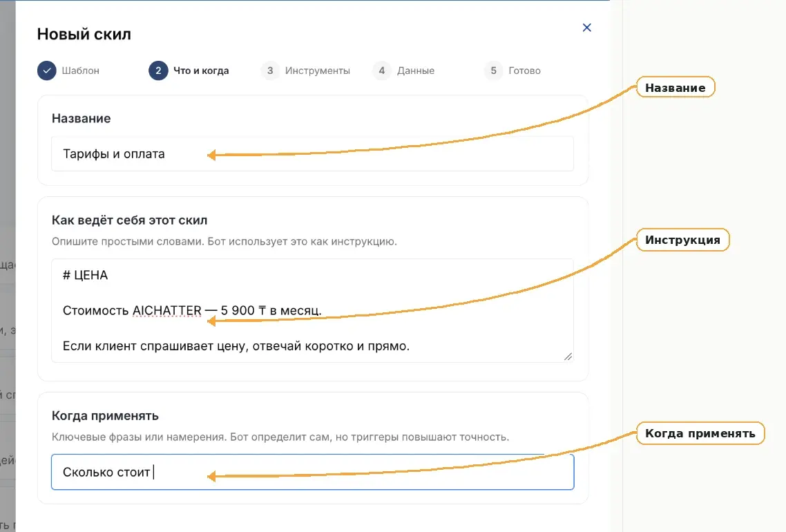786x532 pixels.
Task: Grab the textarea resize handle corner
Action: [x=568, y=357]
